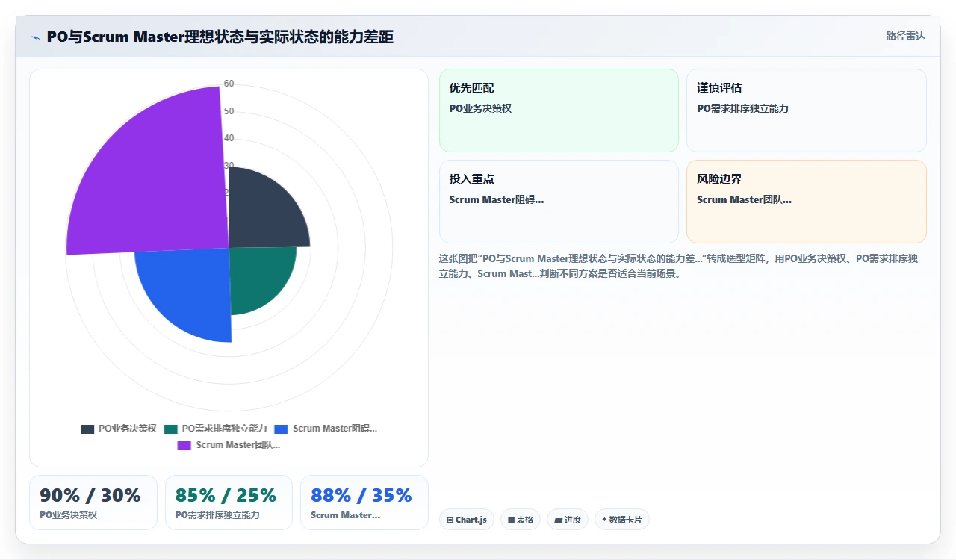Screen dimensions: 956x560
Task: Select the 88% / 35% stat card
Action: (x=364, y=503)
